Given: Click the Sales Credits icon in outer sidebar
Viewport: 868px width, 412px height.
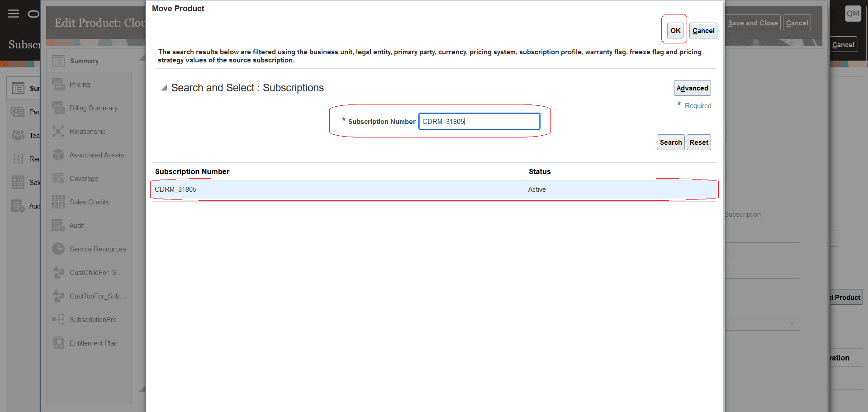Looking at the screenshot, I should coord(18,182).
